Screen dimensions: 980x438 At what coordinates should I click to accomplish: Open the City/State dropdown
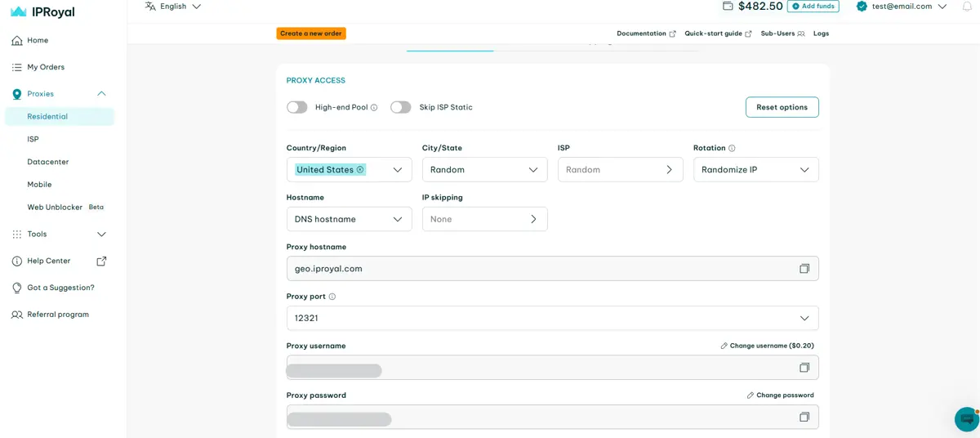[x=484, y=170]
